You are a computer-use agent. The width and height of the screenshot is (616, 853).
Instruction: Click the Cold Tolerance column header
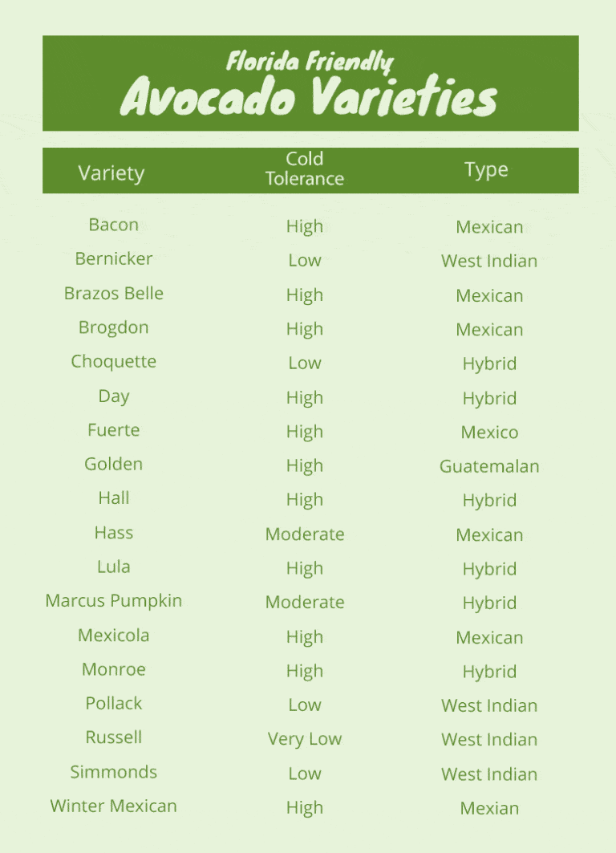click(305, 169)
